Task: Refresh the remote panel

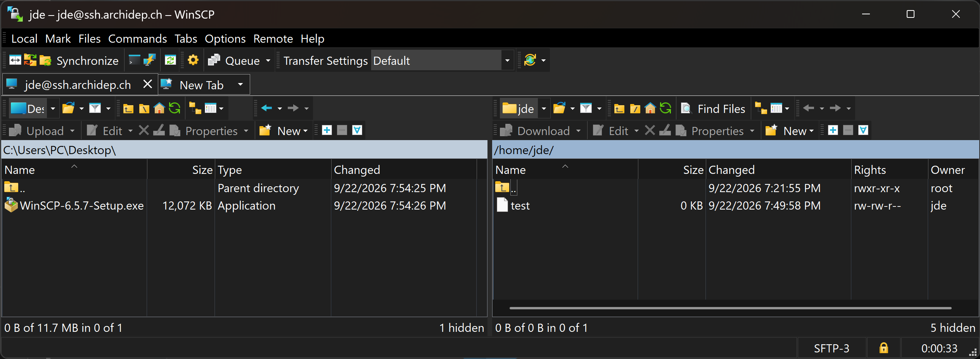Action: point(665,108)
